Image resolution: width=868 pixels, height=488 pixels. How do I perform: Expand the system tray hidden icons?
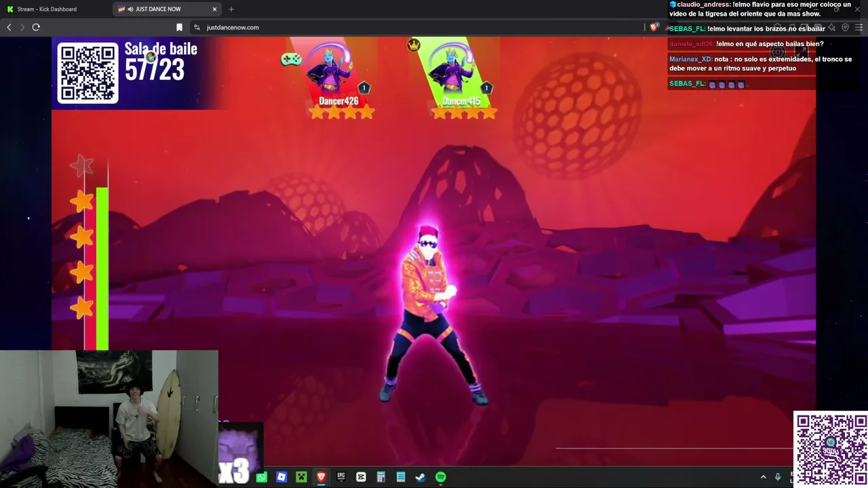pos(763,477)
